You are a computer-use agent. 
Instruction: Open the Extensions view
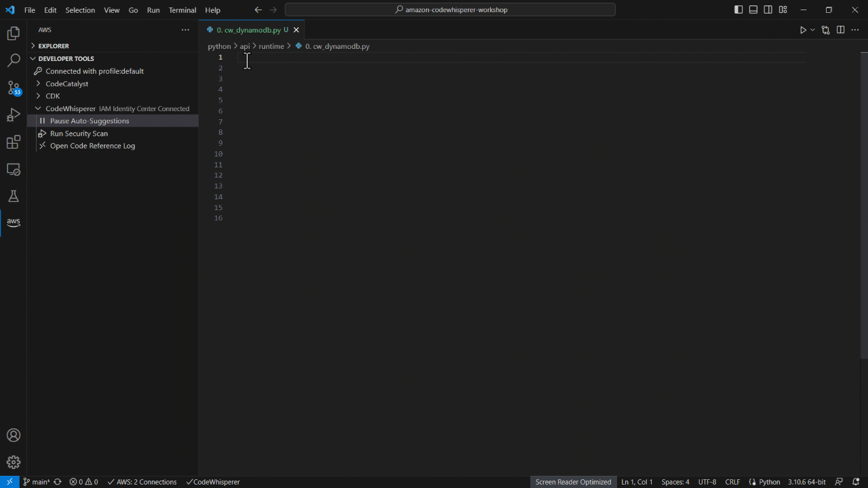(14, 142)
